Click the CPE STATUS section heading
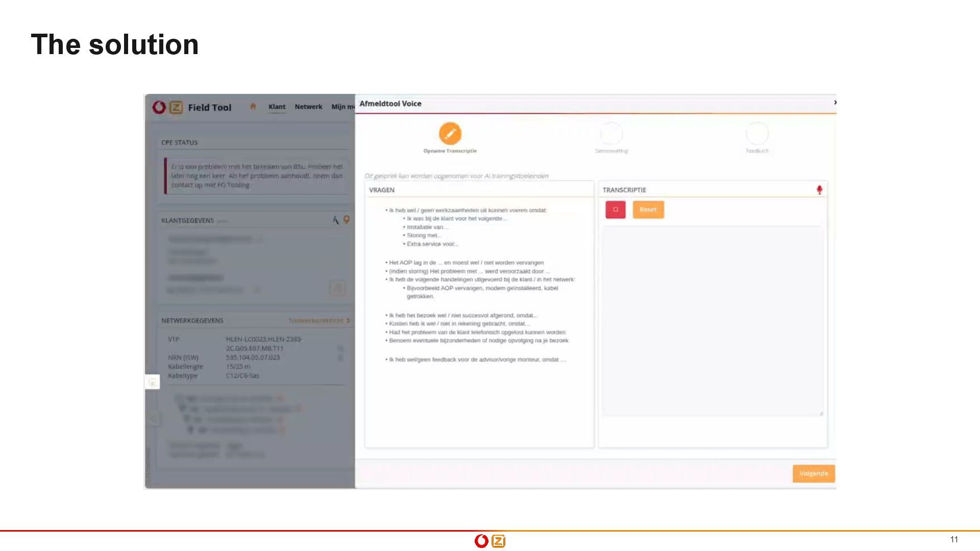Image resolution: width=980 pixels, height=551 pixels. pos(179,142)
